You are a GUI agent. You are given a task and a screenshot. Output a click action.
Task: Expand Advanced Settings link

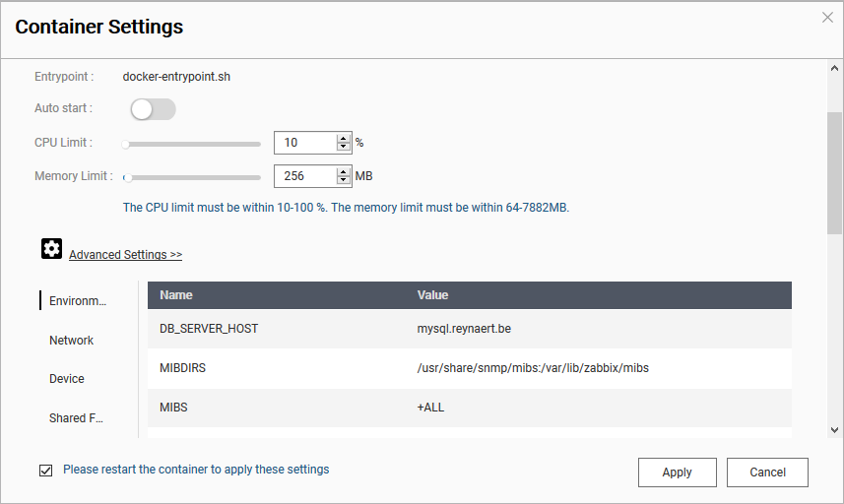pyautogui.click(x=125, y=254)
